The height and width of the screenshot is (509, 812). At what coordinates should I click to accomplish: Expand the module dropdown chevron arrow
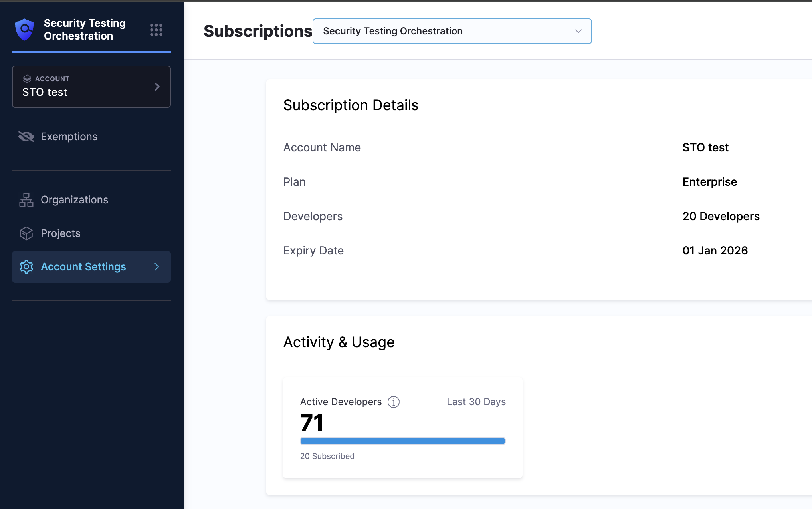tap(578, 31)
